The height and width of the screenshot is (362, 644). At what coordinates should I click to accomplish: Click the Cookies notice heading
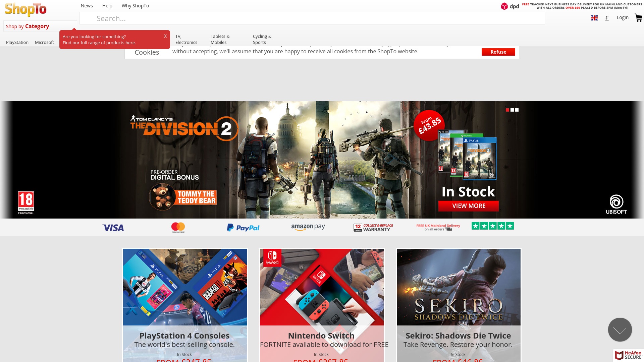[x=147, y=52]
